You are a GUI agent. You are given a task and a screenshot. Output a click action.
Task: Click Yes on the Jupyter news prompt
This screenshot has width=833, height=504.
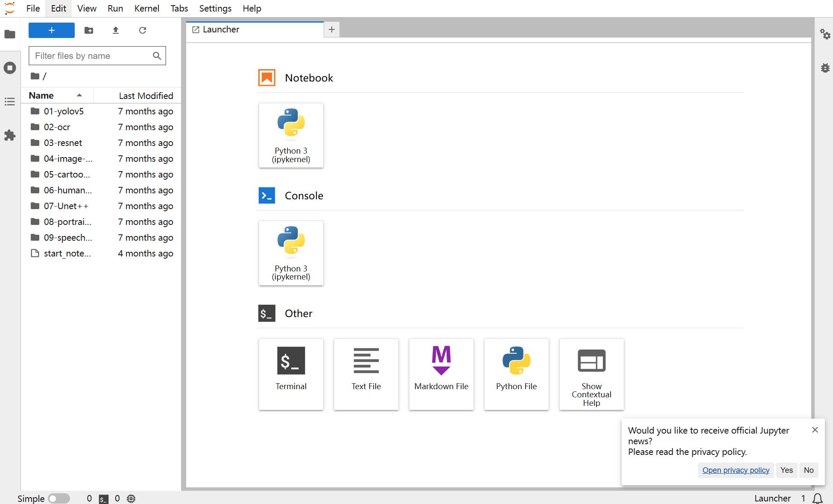click(786, 470)
